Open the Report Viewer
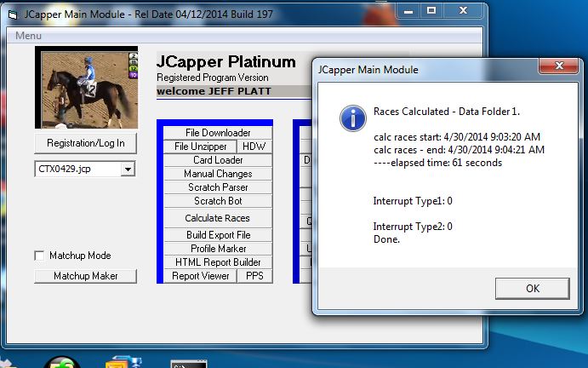Screen dimensions: 588x368 pyautogui.click(x=200, y=276)
